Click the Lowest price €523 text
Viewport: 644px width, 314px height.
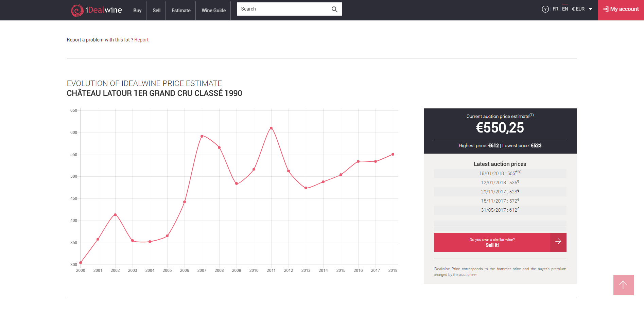click(x=522, y=145)
